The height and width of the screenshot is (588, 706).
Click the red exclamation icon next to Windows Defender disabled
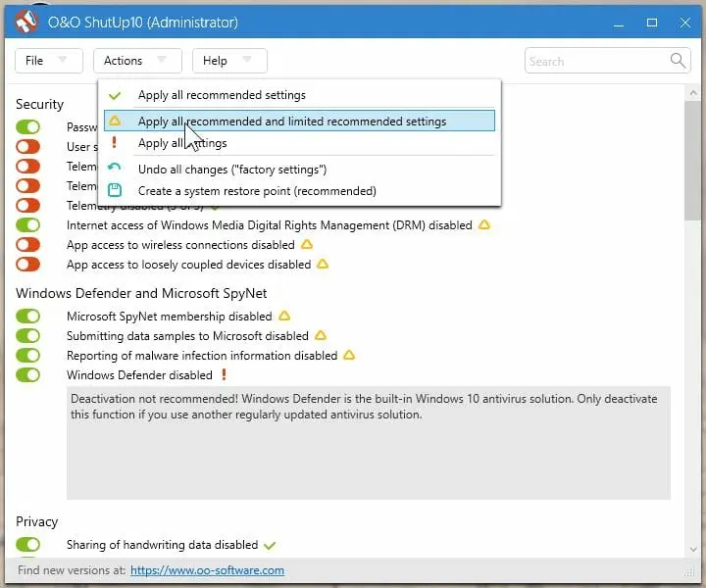[x=225, y=375]
